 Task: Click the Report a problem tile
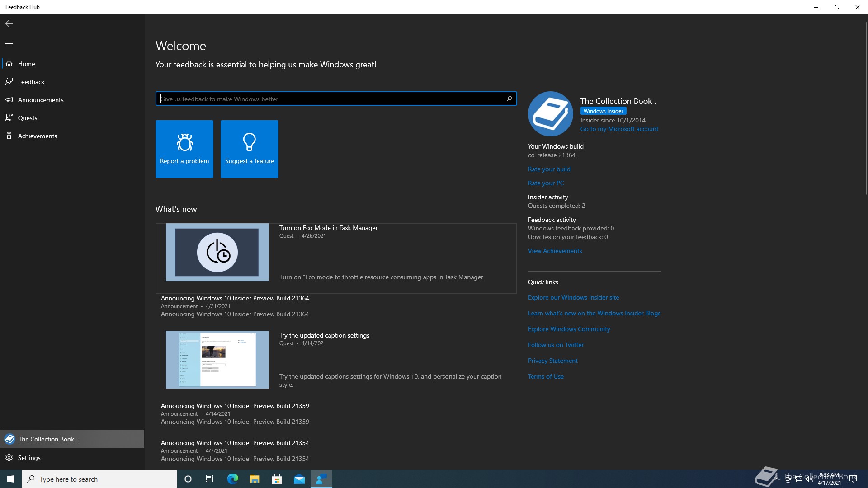pos(184,149)
